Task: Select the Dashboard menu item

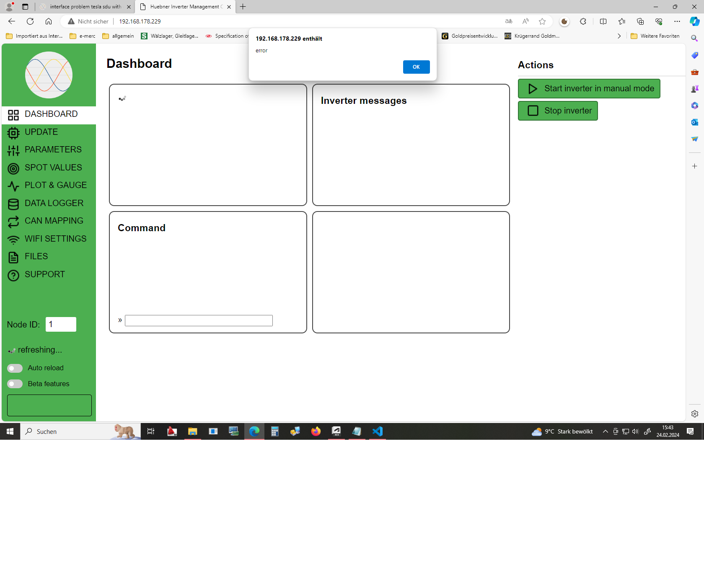Action: click(x=51, y=114)
